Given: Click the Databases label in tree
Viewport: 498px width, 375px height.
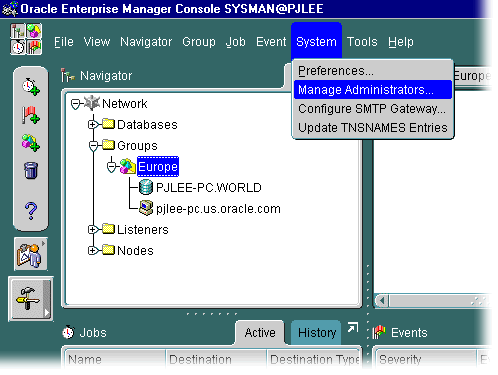Looking at the screenshot, I should 147,124.
